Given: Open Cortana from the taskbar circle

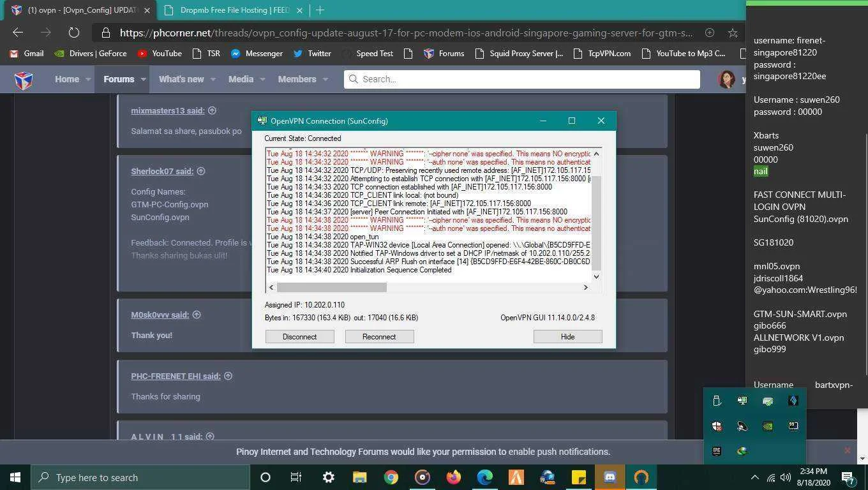Looking at the screenshot, I should (x=266, y=477).
